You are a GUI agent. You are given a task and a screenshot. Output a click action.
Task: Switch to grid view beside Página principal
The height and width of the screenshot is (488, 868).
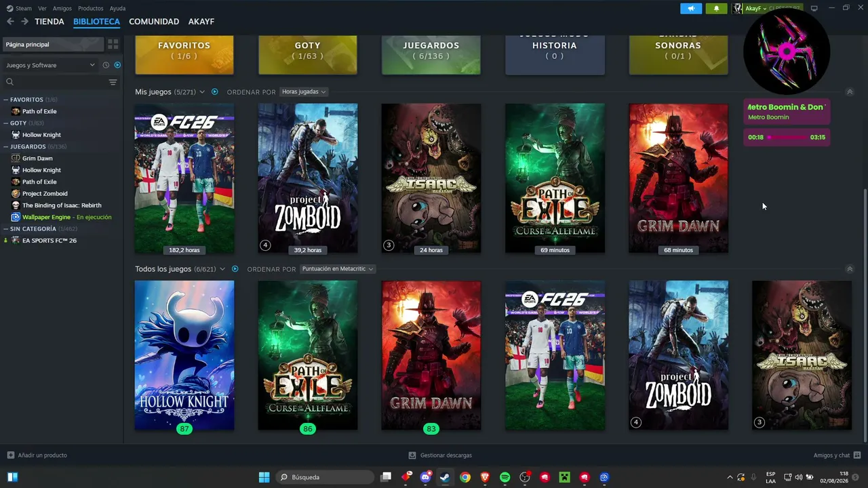pyautogui.click(x=113, y=44)
